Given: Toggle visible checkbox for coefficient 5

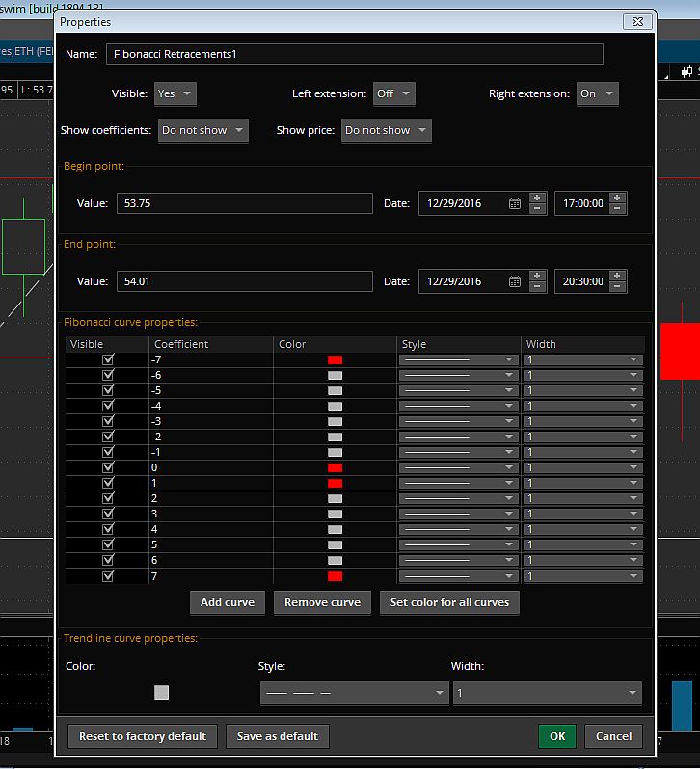Looking at the screenshot, I should click(x=108, y=544).
